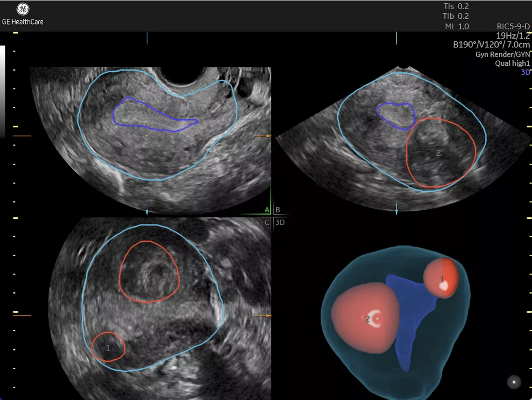Click the rendering light source sphere icon
The image size is (532, 400).
tap(514, 382)
